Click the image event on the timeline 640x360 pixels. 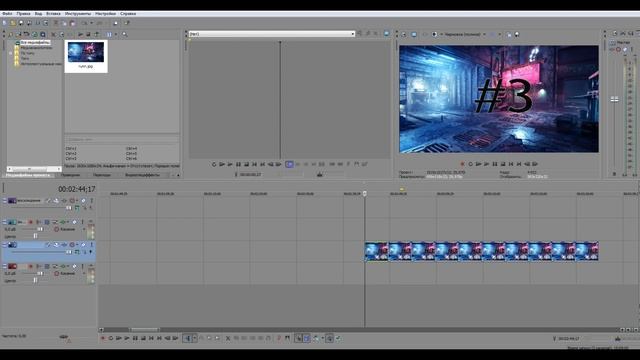(482, 251)
